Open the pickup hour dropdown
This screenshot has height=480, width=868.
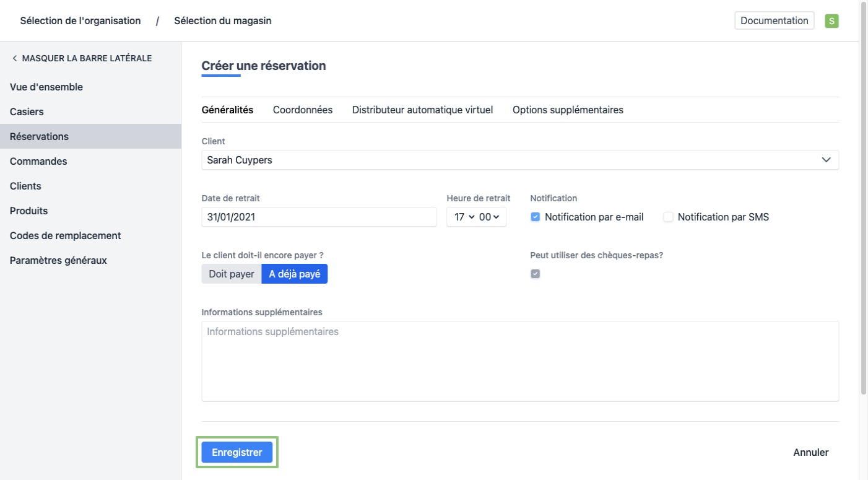(x=464, y=217)
